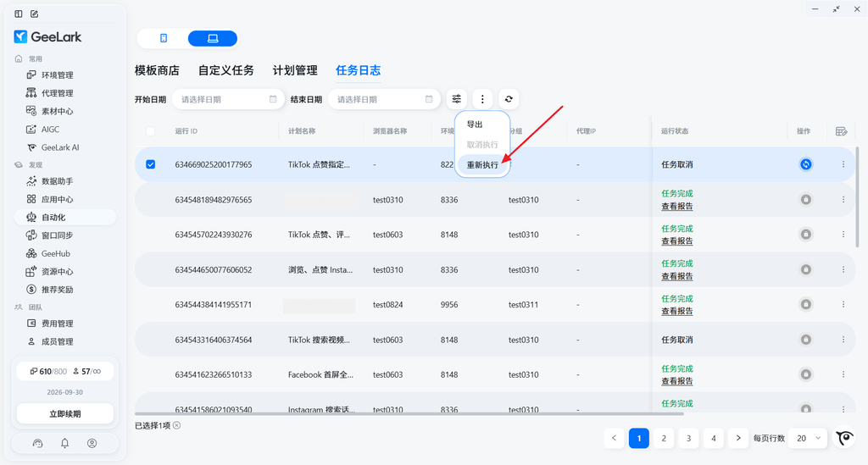This screenshot has height=465, width=868.
Task: Click the 开始日期 date input field
Action: click(x=228, y=100)
